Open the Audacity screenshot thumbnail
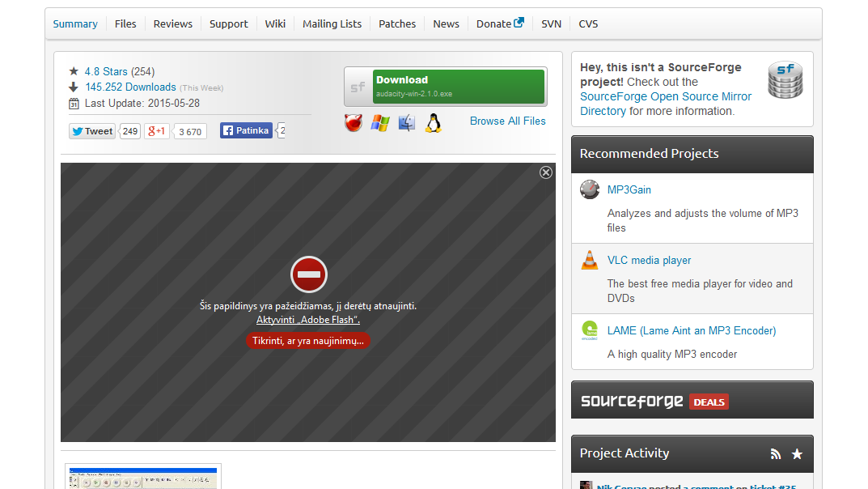This screenshot has height=489, width=868. point(143,477)
